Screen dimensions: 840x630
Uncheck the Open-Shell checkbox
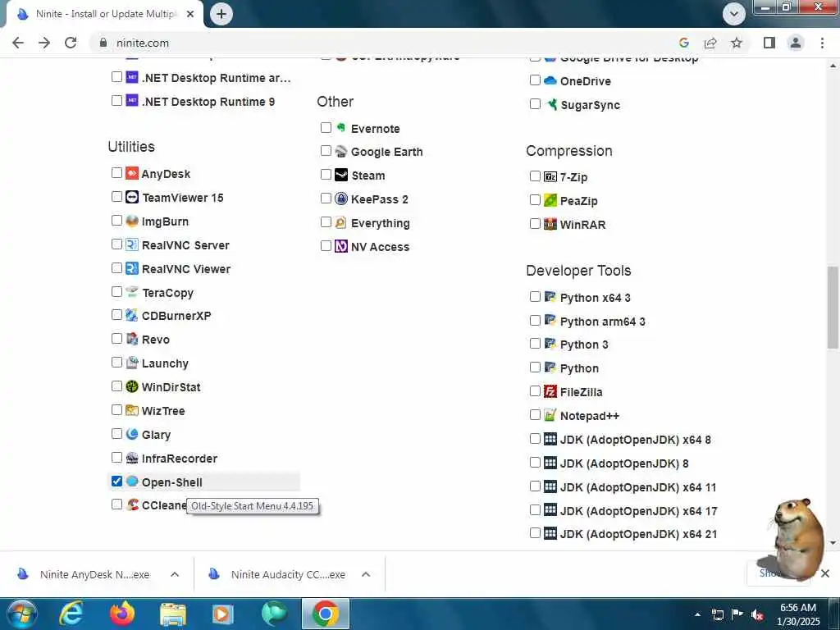coord(116,481)
